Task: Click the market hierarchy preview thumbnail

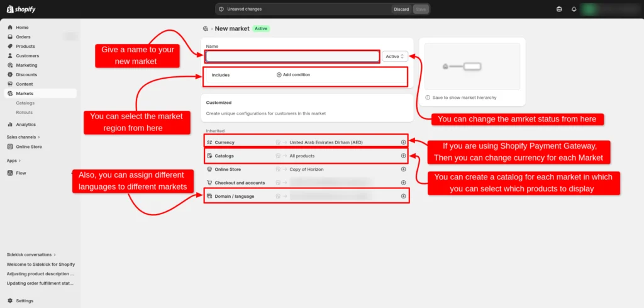Action: click(472, 66)
